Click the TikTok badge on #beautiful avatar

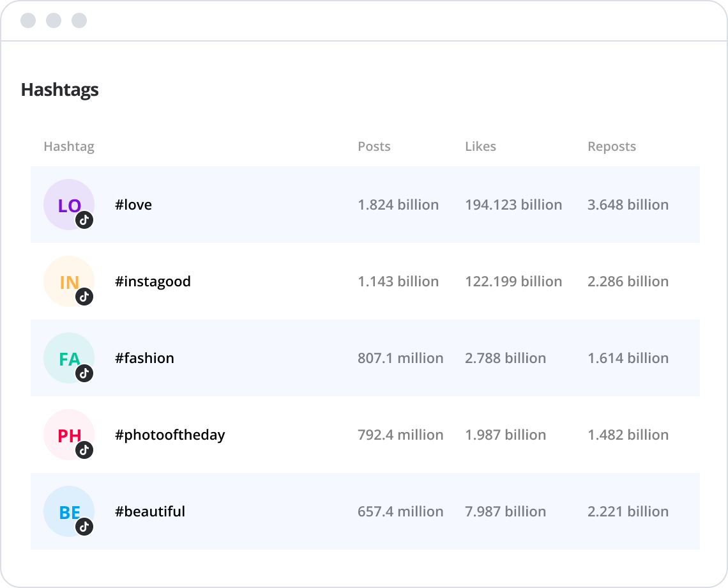tap(85, 527)
